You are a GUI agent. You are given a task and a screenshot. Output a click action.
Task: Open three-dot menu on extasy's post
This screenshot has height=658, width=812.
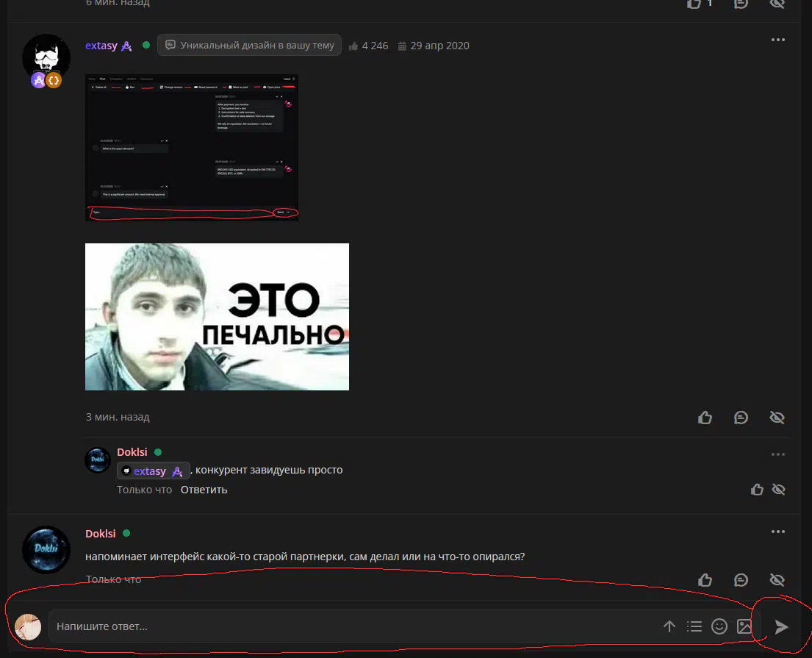pos(777,40)
